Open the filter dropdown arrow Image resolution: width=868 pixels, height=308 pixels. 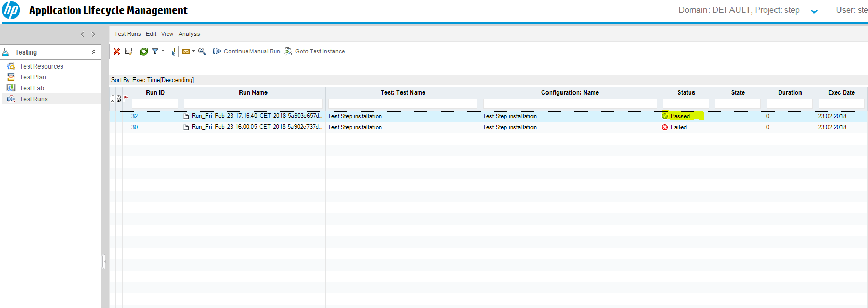click(x=163, y=51)
